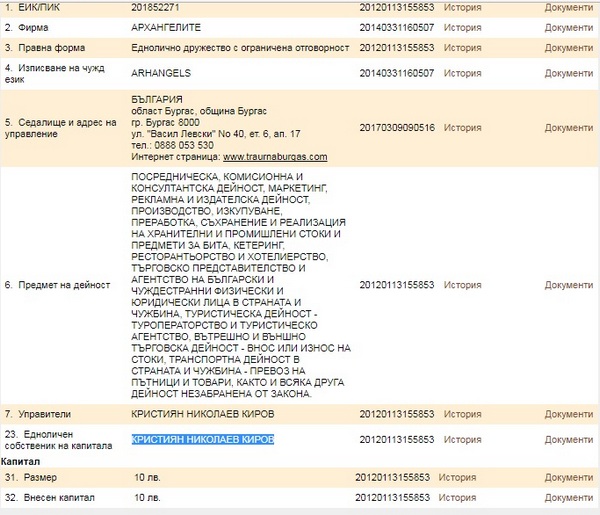Click 10 лв. value in Внесен капитал row
Image resolution: width=600 pixels, height=515 pixels.
tap(147, 498)
